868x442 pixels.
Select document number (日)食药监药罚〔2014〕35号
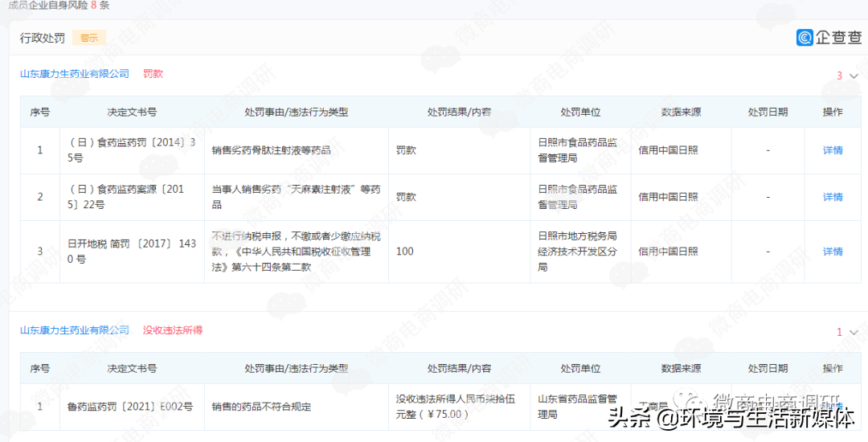(133, 150)
